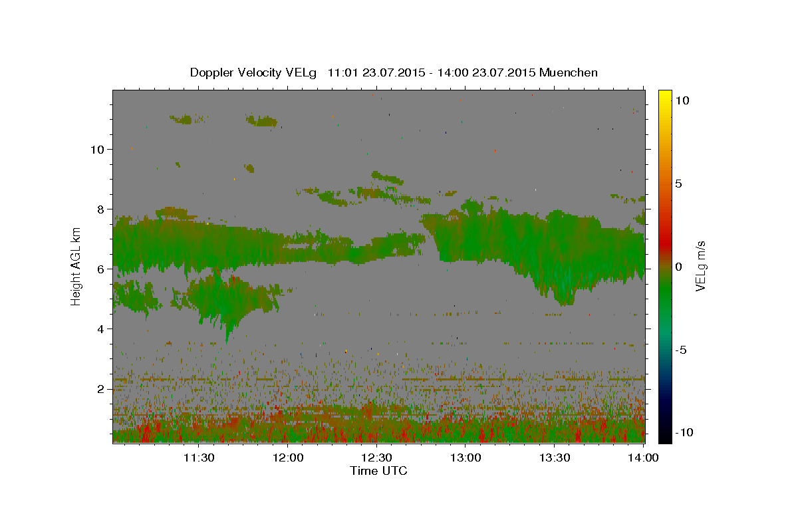Click the colorbar tick value 5
The width and height of the screenshot is (798, 532).
pyautogui.click(x=678, y=184)
